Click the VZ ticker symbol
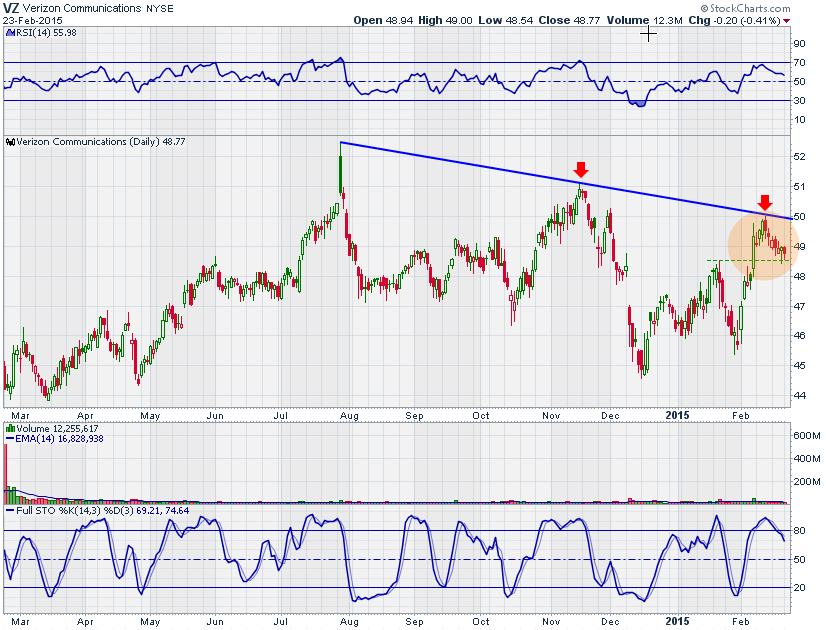The image size is (826, 630). coord(11,8)
